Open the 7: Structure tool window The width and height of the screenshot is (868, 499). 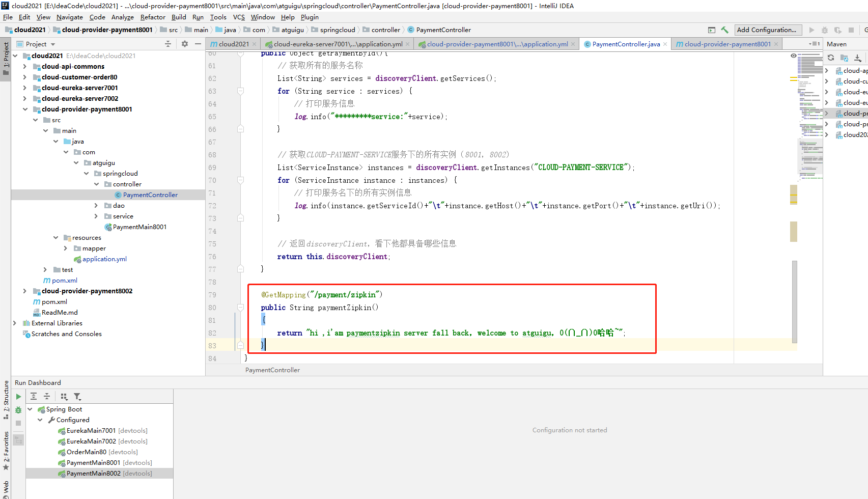click(x=6, y=400)
